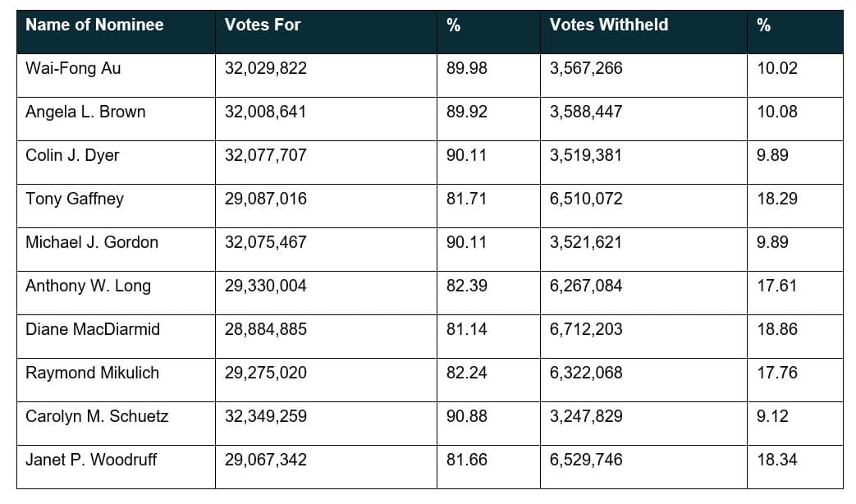Click the 29,275,020 votes for value
The image size is (856, 504).
tap(266, 373)
